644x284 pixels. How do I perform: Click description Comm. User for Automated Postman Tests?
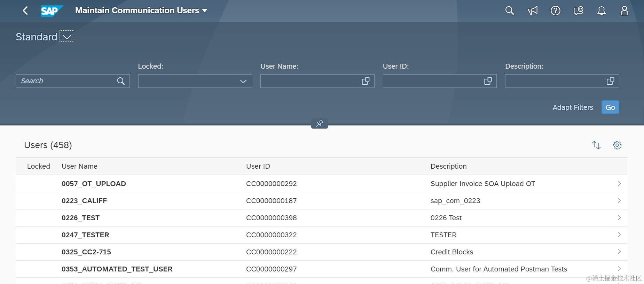point(499,269)
